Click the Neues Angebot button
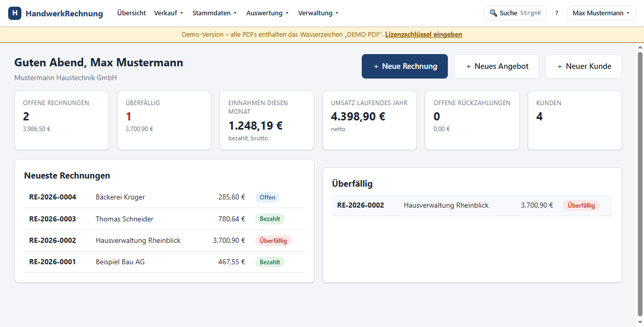Image resolution: width=644 pixels, height=327 pixels. click(497, 66)
